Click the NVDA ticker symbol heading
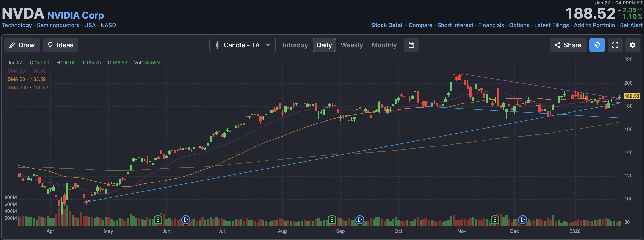Image resolution: width=644 pixels, height=240 pixels. 23,13
